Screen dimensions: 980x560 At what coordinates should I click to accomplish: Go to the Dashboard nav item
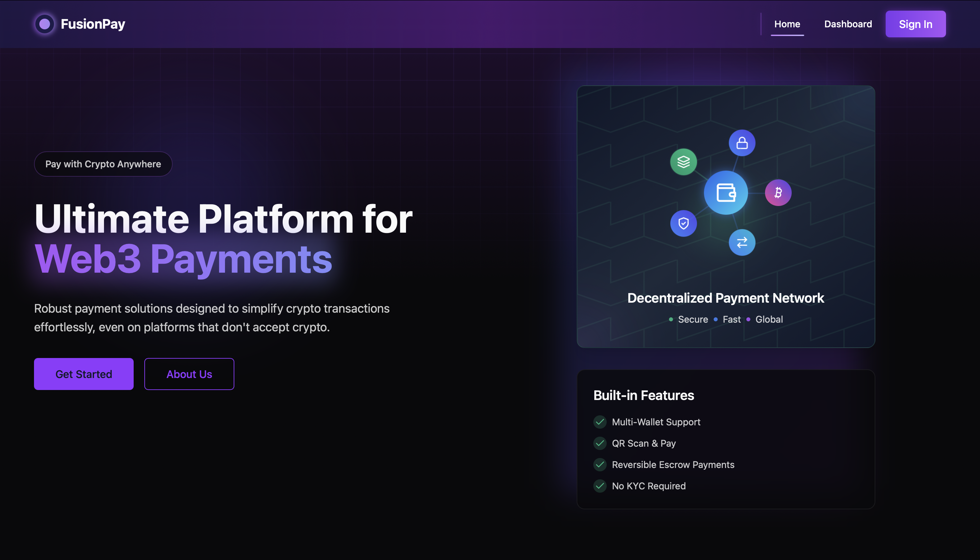[848, 24]
